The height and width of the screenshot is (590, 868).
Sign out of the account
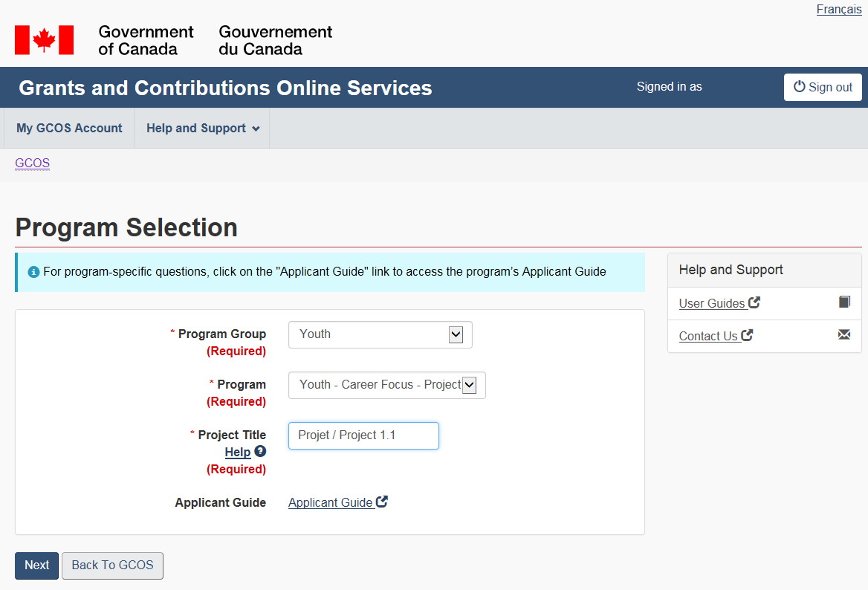pyautogui.click(x=823, y=87)
